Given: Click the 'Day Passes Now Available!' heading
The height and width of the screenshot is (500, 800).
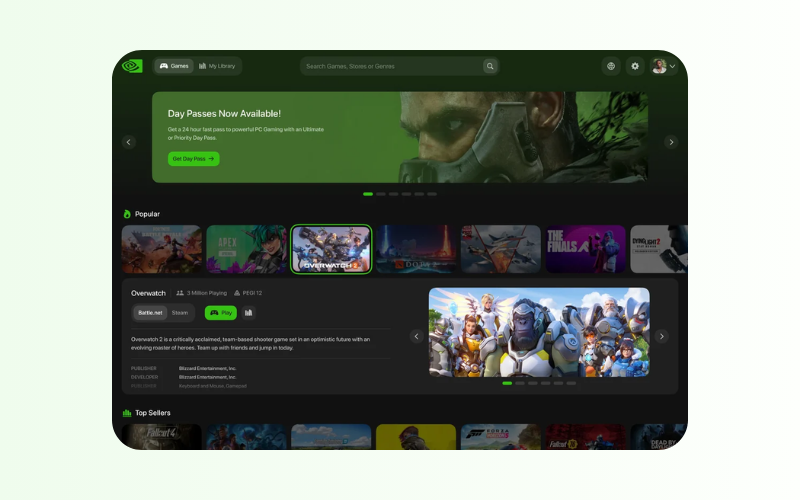Looking at the screenshot, I should tap(224, 114).
